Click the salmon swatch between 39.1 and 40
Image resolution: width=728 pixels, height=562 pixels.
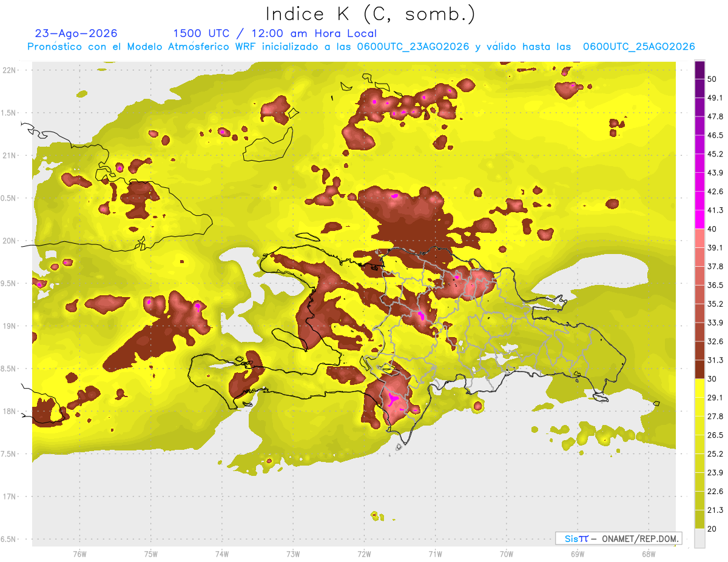click(700, 238)
